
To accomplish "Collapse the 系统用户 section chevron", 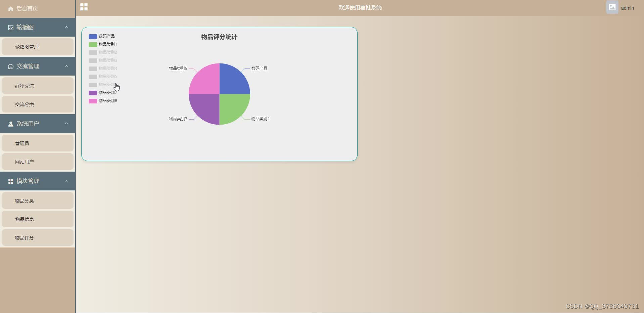I will (x=66, y=124).
